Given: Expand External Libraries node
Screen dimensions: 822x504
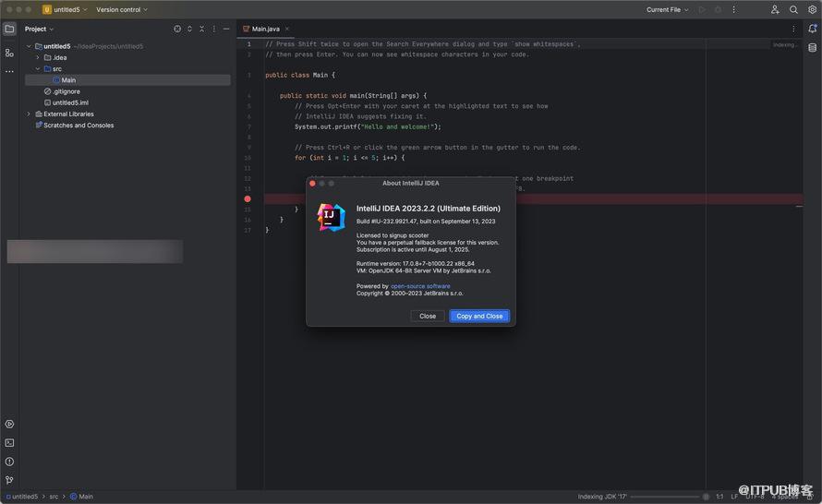Looking at the screenshot, I should [x=29, y=114].
